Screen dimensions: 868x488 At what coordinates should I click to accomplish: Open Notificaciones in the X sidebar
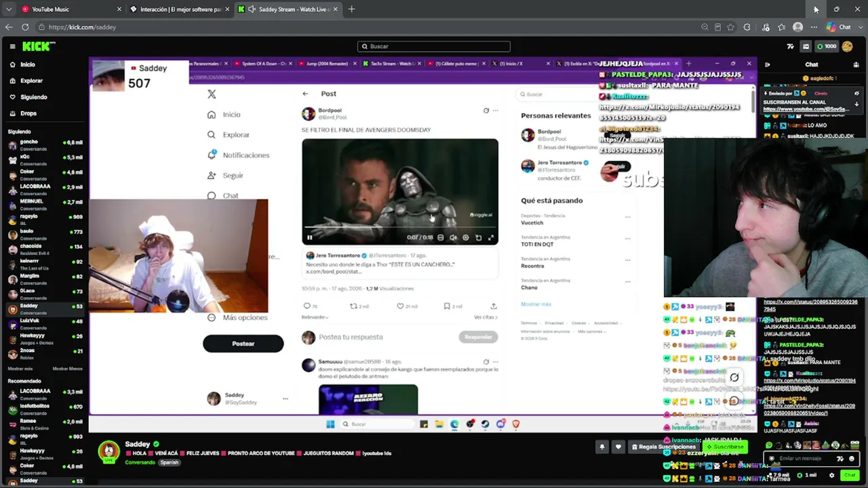(238, 155)
